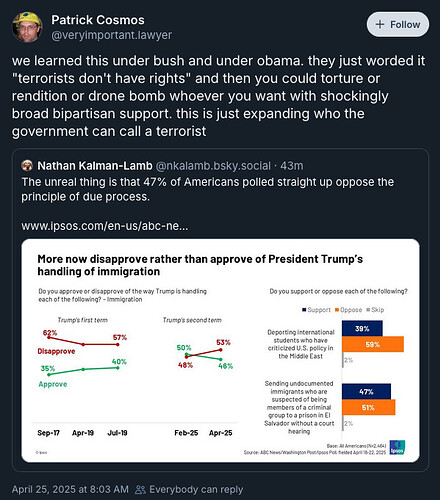Click the Patrick Cosmos display name
Viewport: 440px width, 500px height.
click(x=98, y=20)
